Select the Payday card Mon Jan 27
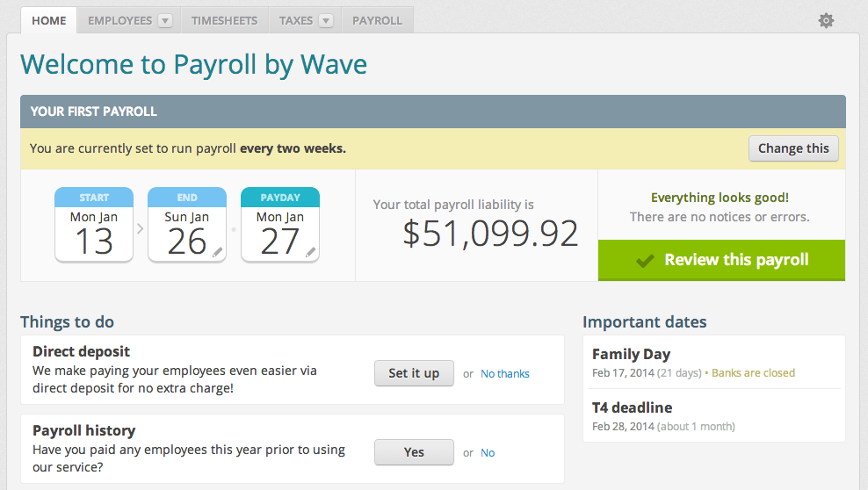The width and height of the screenshot is (868, 490). (280, 225)
